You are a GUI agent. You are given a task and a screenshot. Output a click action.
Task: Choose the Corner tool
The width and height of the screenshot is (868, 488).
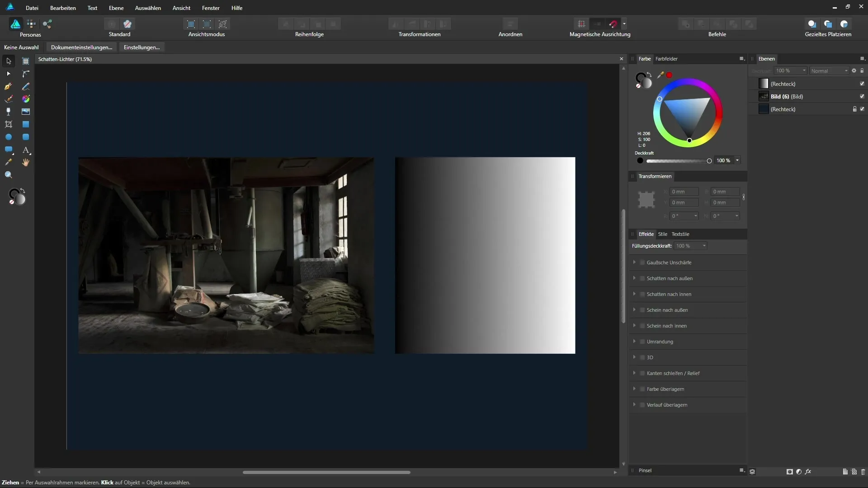26,74
